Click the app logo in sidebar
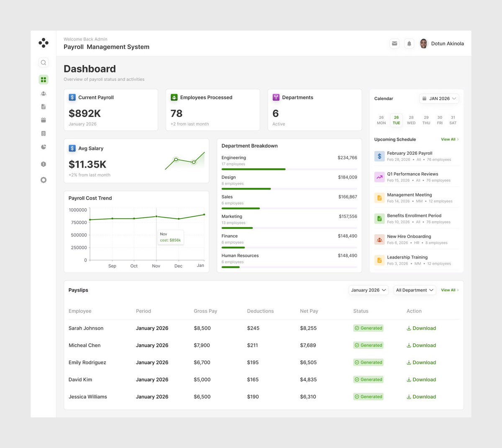Image resolution: width=502 pixels, height=448 pixels. (x=44, y=43)
